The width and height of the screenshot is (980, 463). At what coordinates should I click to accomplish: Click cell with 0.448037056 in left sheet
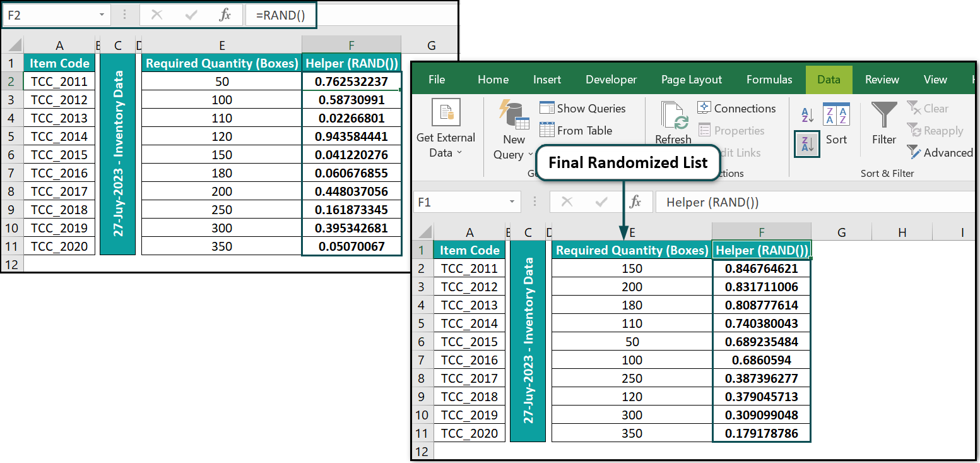(x=351, y=191)
